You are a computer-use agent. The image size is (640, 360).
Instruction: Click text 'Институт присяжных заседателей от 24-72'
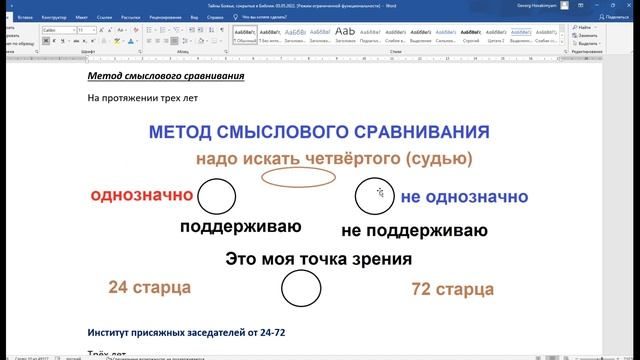[186, 333]
